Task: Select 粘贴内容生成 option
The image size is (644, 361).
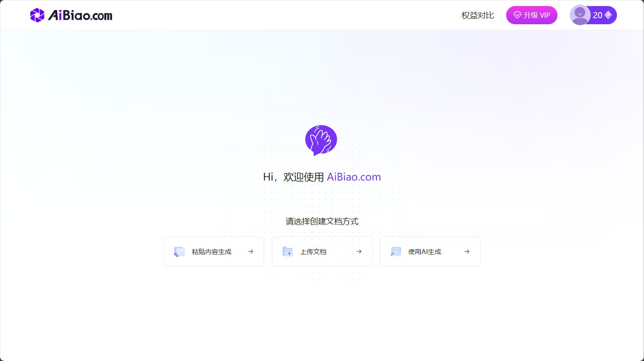Action: [x=214, y=252]
